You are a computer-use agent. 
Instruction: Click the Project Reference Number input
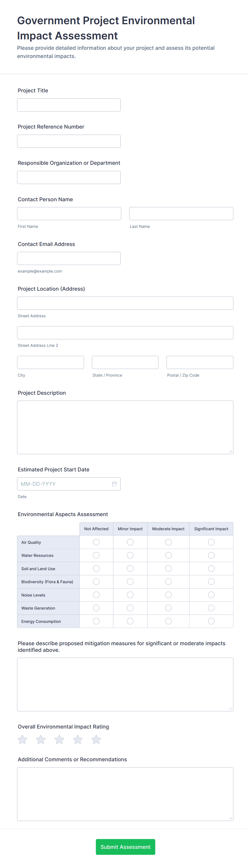(x=69, y=141)
